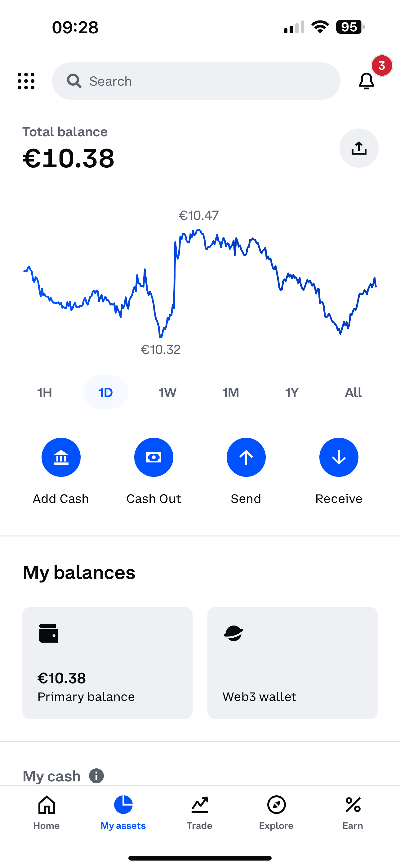This screenshot has width=400, height=868.
Task: Select the 1H chart range
Action: click(x=44, y=392)
